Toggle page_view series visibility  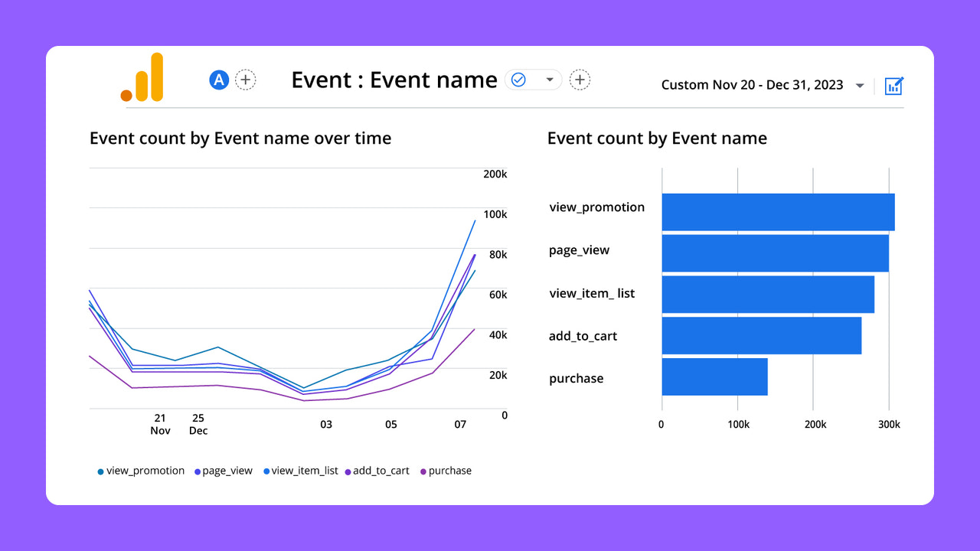pos(224,470)
